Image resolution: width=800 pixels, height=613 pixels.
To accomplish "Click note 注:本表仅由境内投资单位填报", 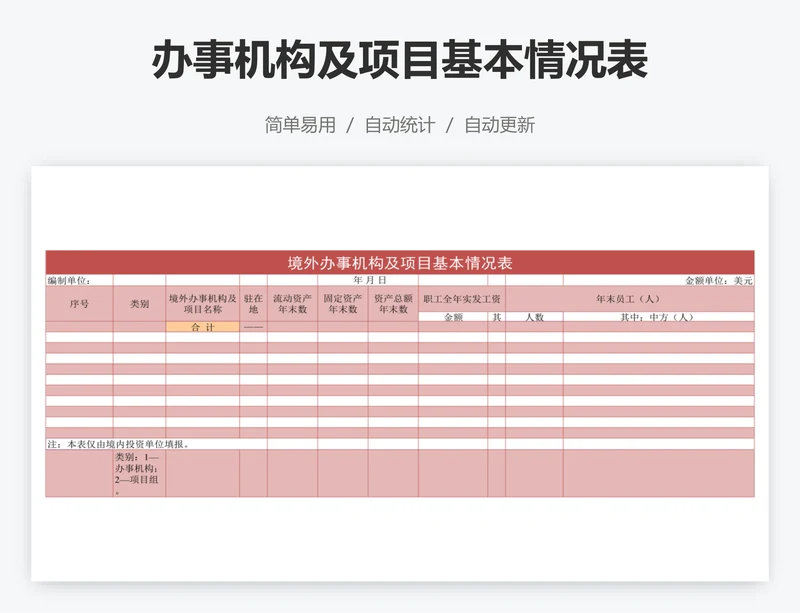I will [x=118, y=444].
